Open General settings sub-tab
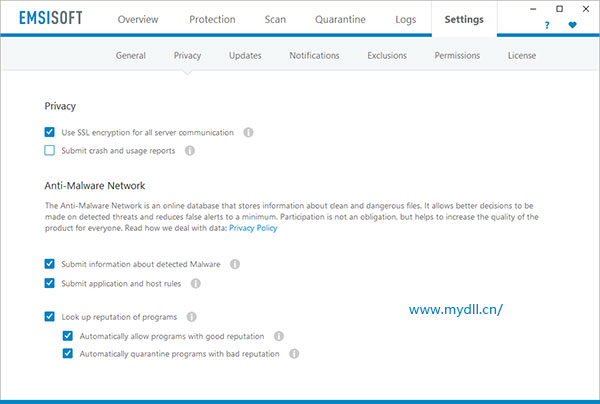This screenshot has height=404, width=600. (131, 55)
